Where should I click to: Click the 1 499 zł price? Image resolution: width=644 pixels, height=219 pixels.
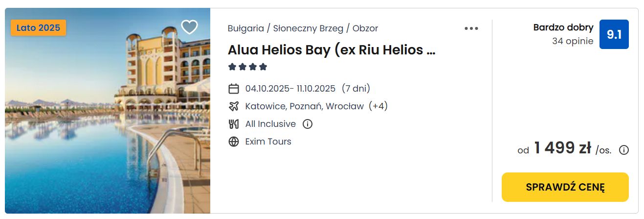pyautogui.click(x=562, y=148)
